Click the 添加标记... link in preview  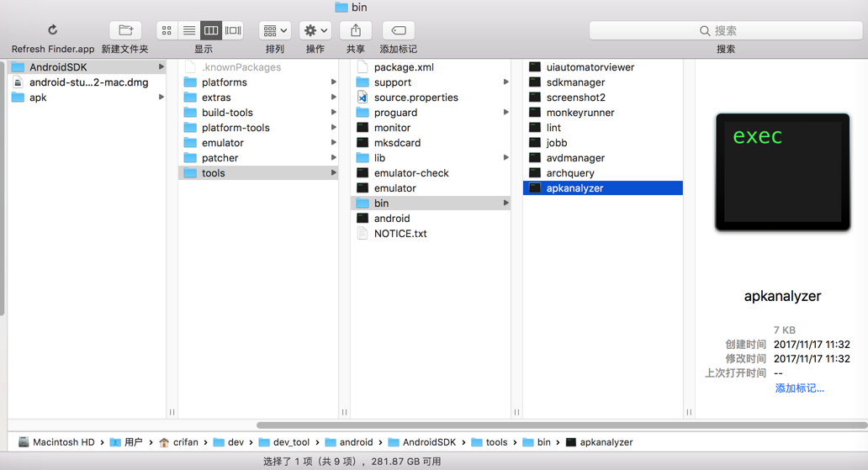(x=799, y=388)
